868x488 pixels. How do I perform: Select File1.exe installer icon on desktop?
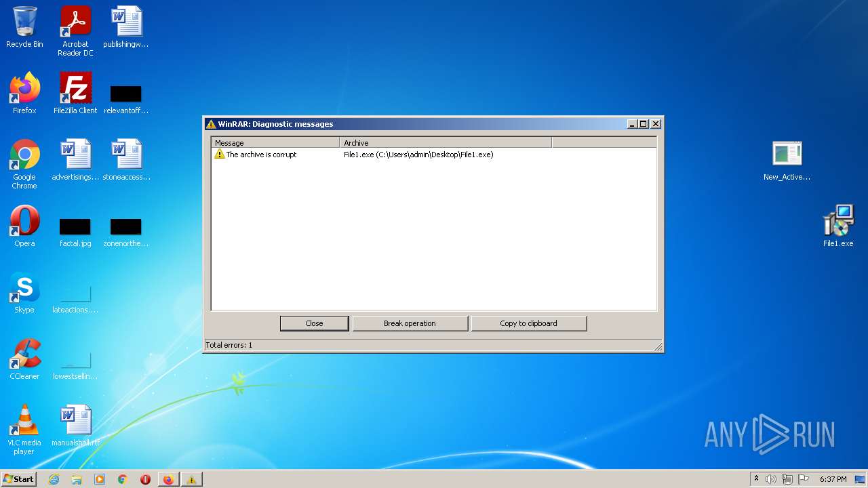(x=838, y=226)
